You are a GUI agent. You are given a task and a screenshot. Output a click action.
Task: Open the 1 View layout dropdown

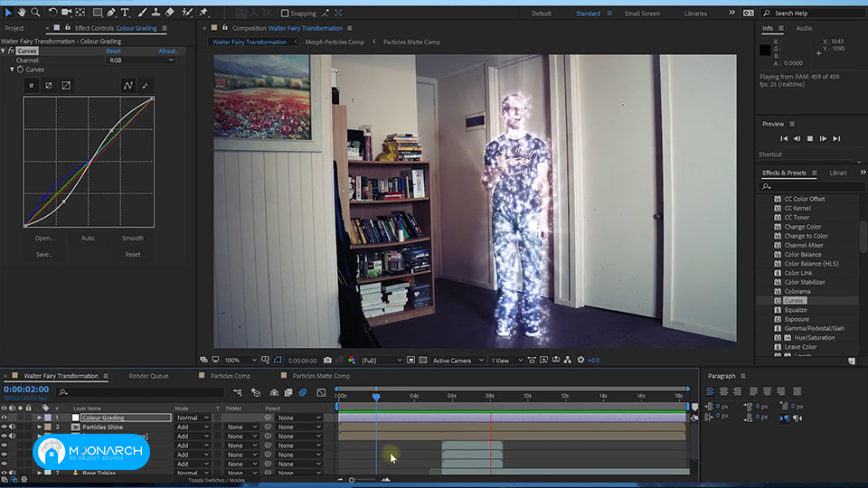pyautogui.click(x=506, y=361)
